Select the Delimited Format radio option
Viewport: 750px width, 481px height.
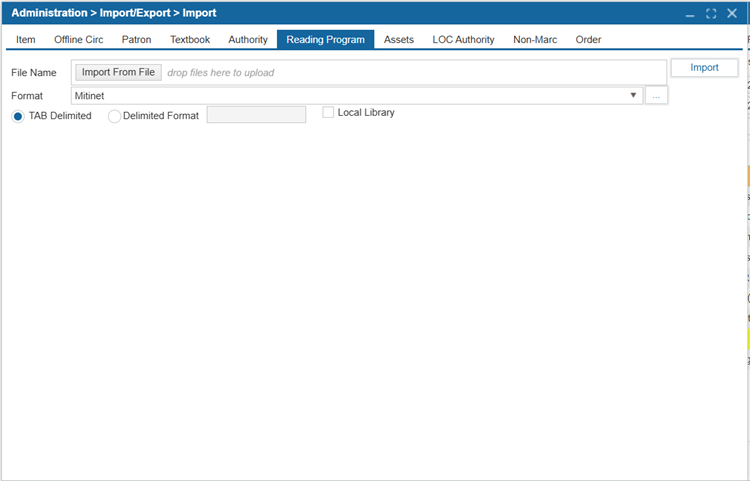(114, 116)
